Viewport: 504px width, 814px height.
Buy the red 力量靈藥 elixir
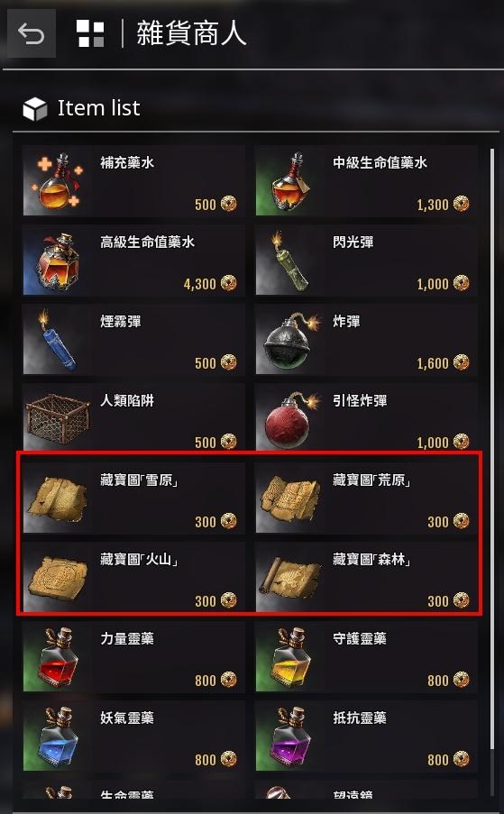coord(133,657)
